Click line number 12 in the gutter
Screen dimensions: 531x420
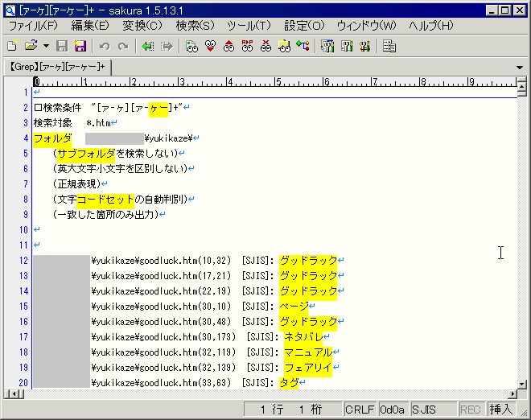(23, 261)
